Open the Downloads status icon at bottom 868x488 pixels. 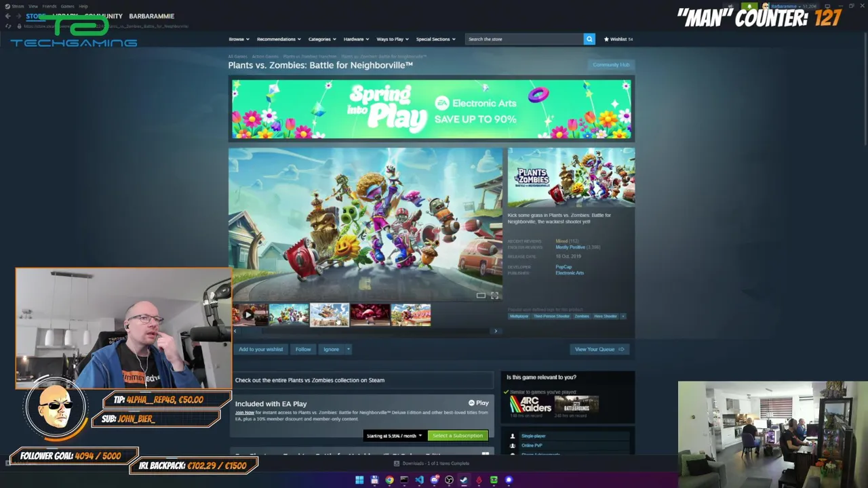pyautogui.click(x=397, y=464)
